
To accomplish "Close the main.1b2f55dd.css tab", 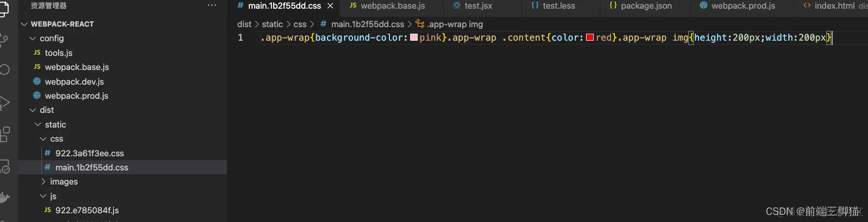I will 330,6.
